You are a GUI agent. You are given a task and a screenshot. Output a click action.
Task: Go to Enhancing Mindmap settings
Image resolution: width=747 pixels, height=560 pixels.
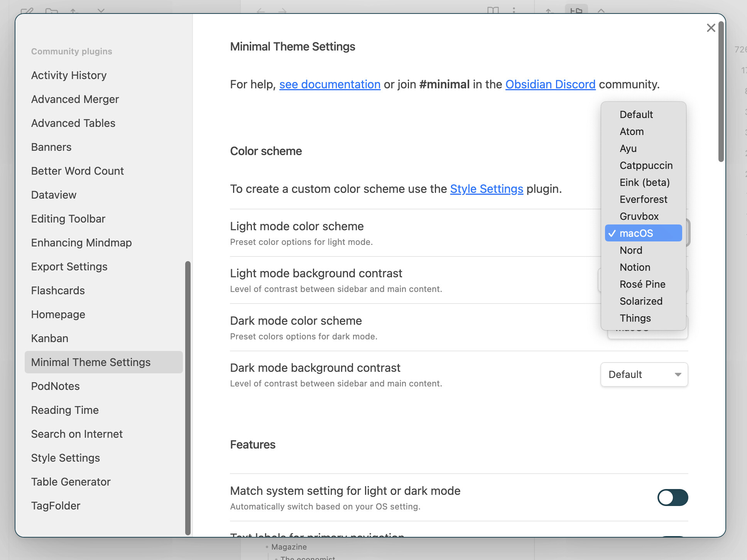[x=103, y=243]
